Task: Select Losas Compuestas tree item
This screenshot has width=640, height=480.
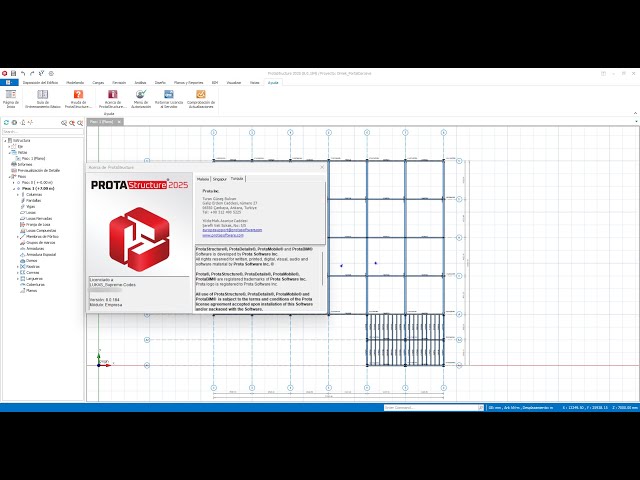Action: [41, 231]
